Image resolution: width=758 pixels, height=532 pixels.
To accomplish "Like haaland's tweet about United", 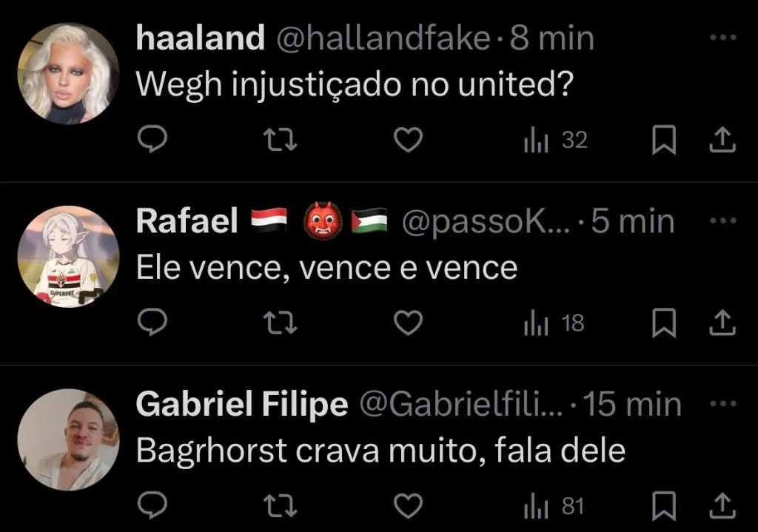I will tap(407, 140).
